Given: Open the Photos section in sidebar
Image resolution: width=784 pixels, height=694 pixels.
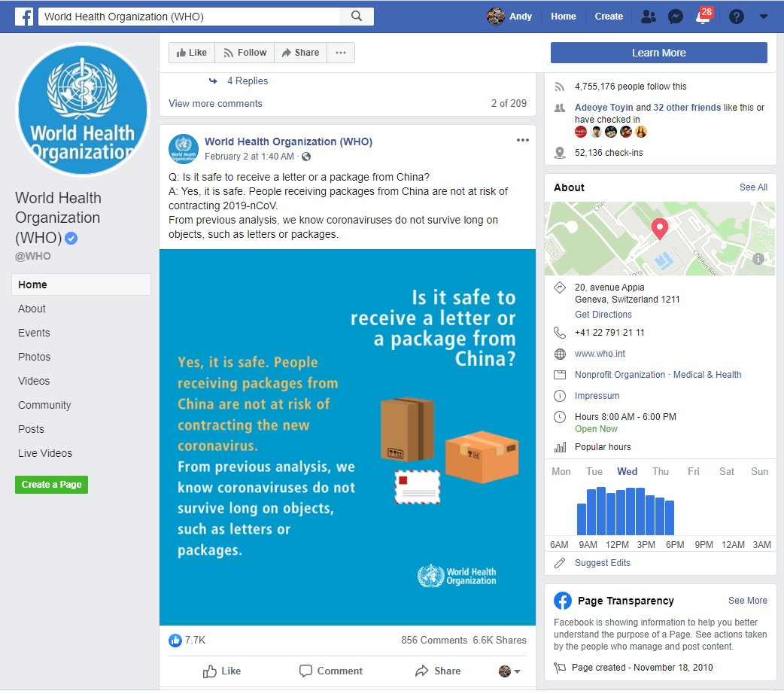Looking at the screenshot, I should pyautogui.click(x=35, y=357).
